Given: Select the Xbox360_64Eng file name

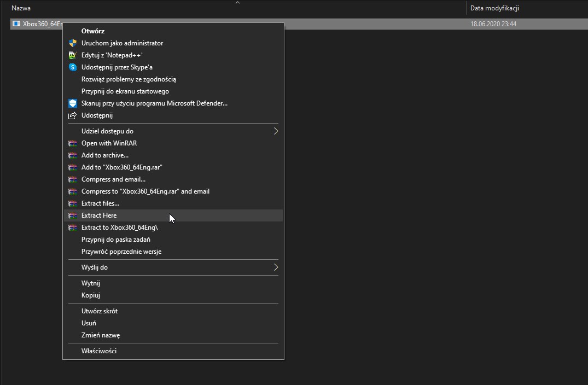Looking at the screenshot, I should coord(42,24).
